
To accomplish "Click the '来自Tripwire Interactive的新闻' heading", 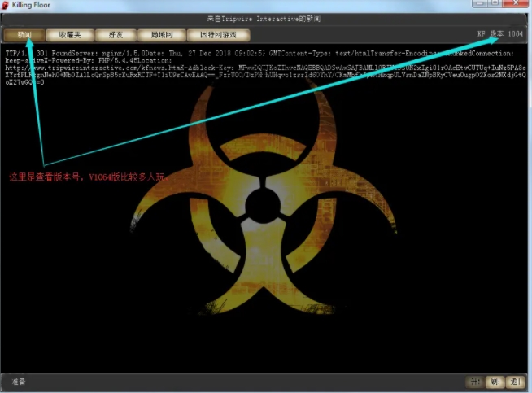I will coord(264,19).
